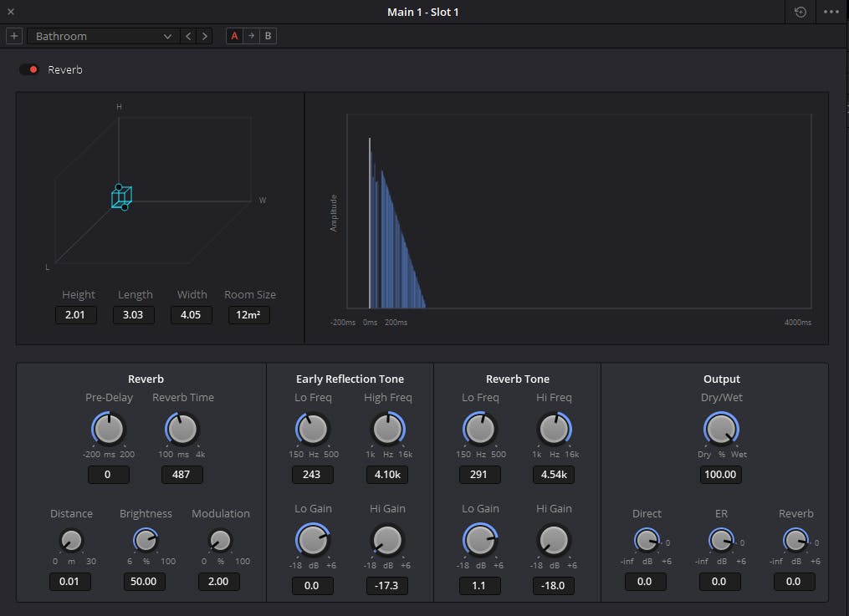The image size is (849, 616).
Task: Click the ER output level knob
Action: point(721,540)
